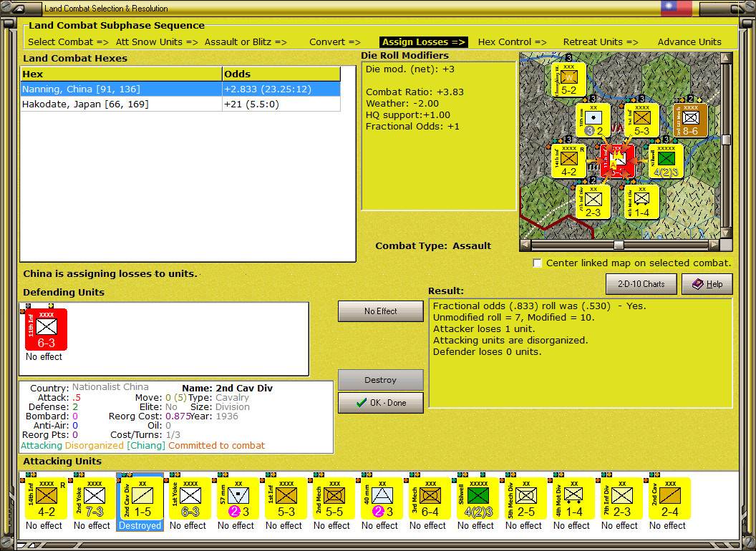Click the Odds column header
Image resolution: width=756 pixels, height=551 pixels.
click(281, 74)
